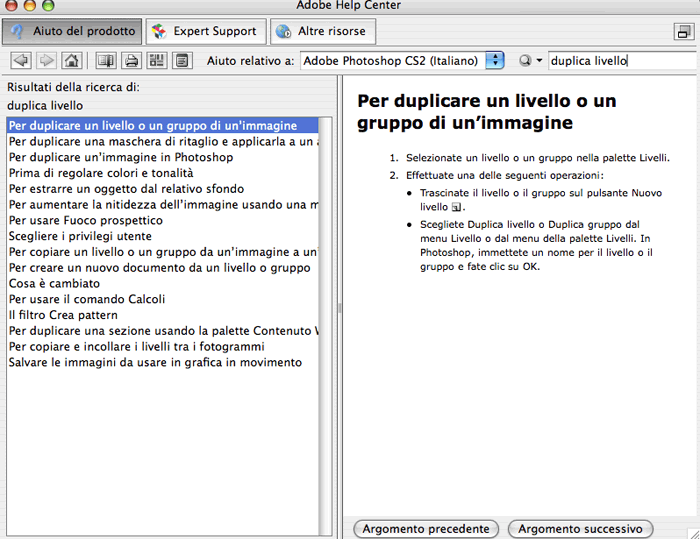The height and width of the screenshot is (539, 700).
Task: Select result 'Per creare un nuovo documento da un livello'
Action: click(163, 267)
